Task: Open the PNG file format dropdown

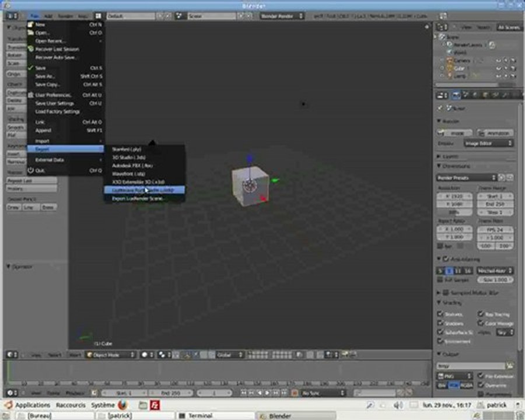Action: pos(454,376)
